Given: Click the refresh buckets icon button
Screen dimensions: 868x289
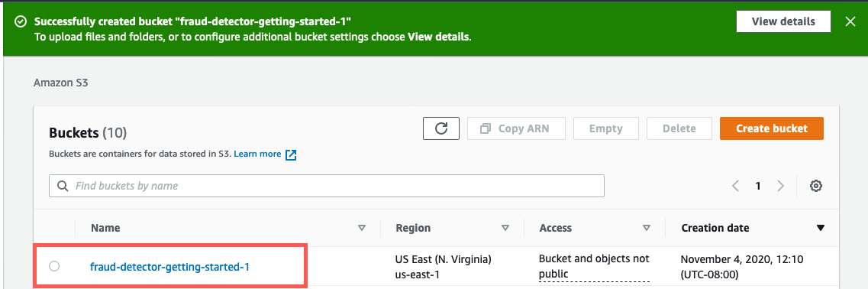Looking at the screenshot, I should coord(441,128).
